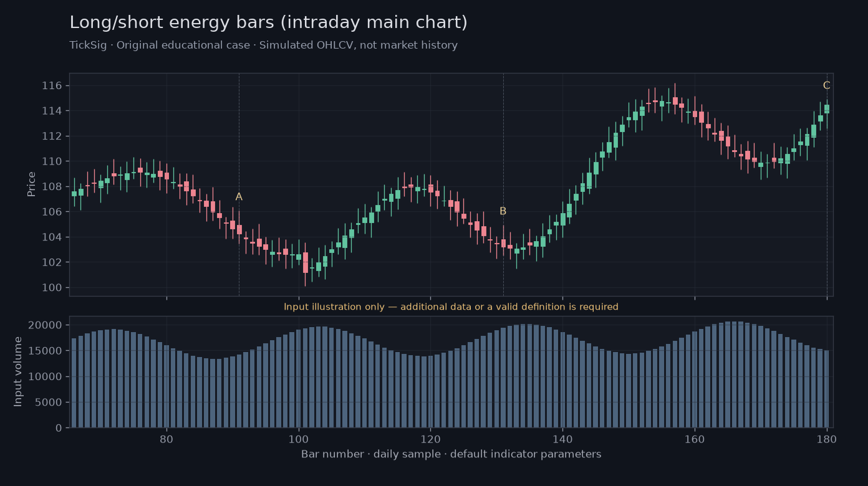The image size is (868, 486).
Task: Click bar number tick 120
Action: pos(430,439)
